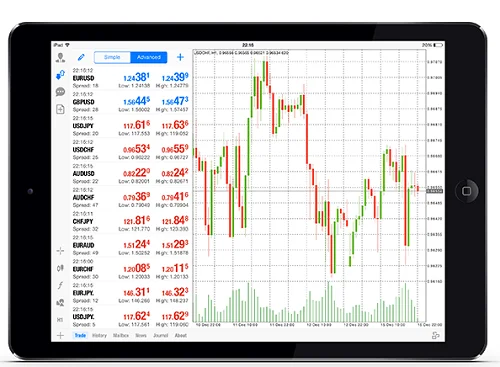Open the News tab
The height and width of the screenshot is (367, 500).
pyautogui.click(x=141, y=335)
